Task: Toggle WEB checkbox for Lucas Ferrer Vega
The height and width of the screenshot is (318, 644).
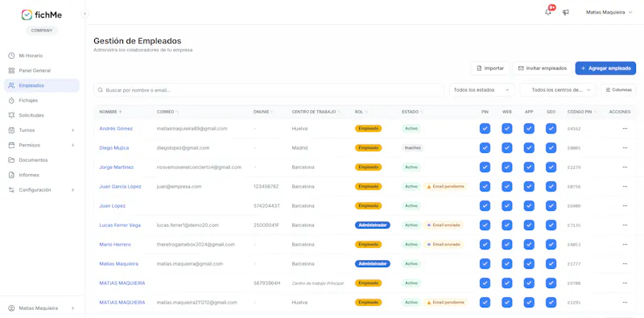Action: tap(507, 225)
